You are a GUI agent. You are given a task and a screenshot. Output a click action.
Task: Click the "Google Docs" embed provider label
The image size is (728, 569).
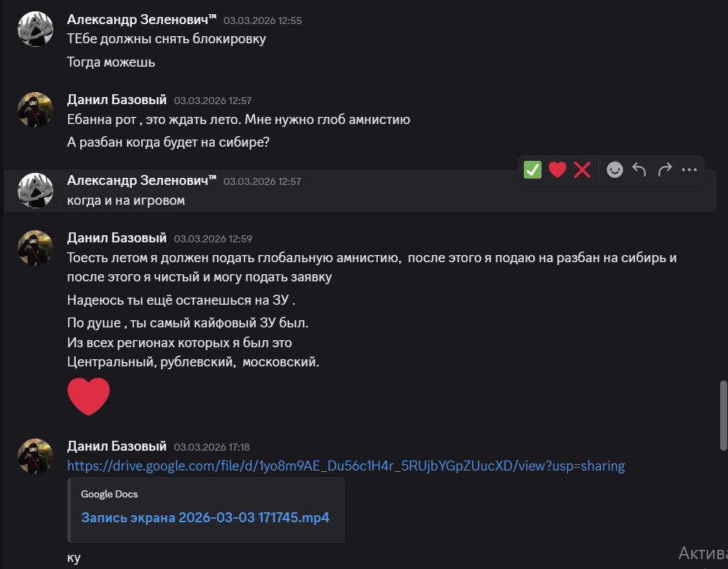click(x=109, y=494)
